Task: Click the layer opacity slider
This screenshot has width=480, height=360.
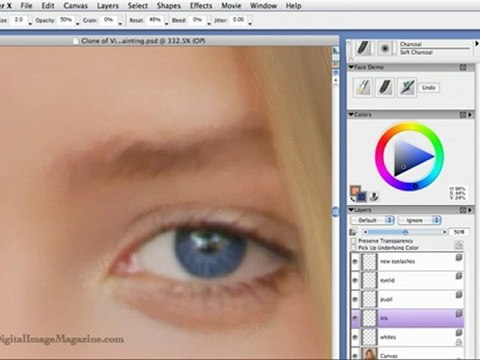Action: coord(405,232)
